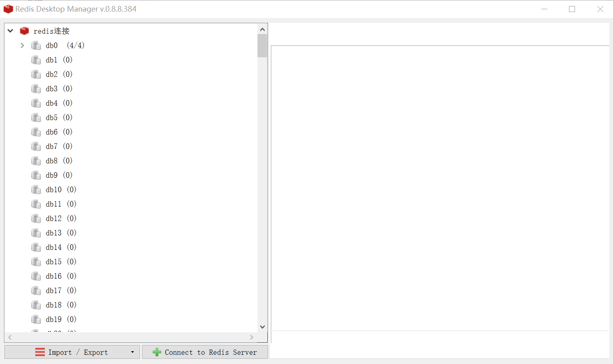
Task: Open the Import / Export dropdown arrow
Action: click(x=133, y=352)
